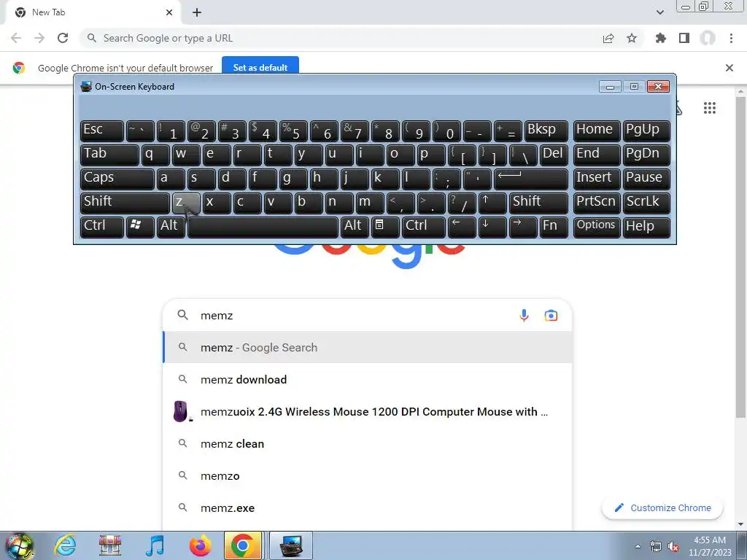This screenshot has height=560, width=747.
Task: Toggle the left Shift key
Action: coord(125,203)
